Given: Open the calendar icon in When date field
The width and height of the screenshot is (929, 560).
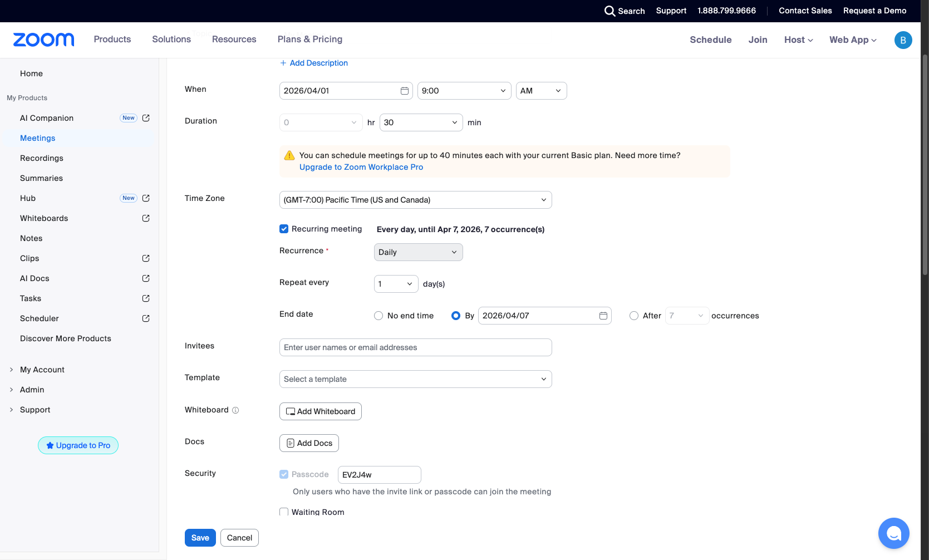Looking at the screenshot, I should [405, 91].
